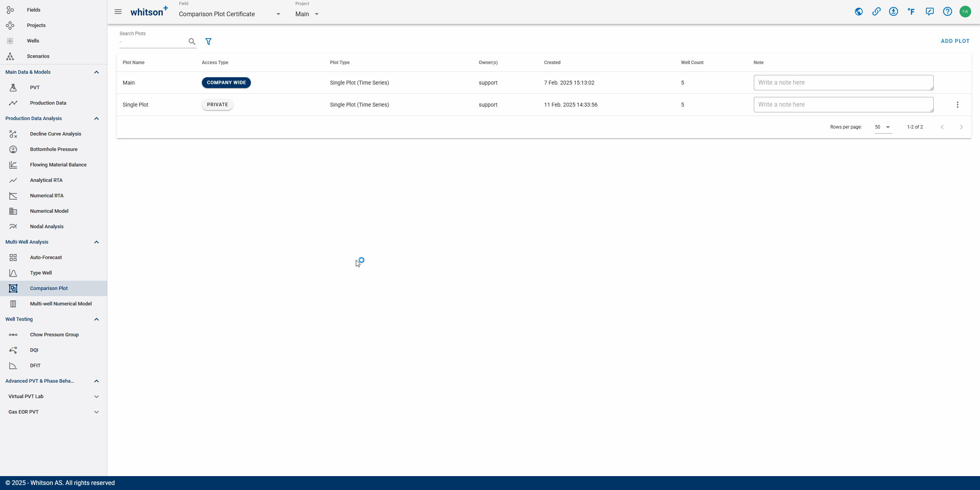This screenshot has width=980, height=490.
Task: Toggle the °F temperature unit icon
Action: click(x=911, y=12)
